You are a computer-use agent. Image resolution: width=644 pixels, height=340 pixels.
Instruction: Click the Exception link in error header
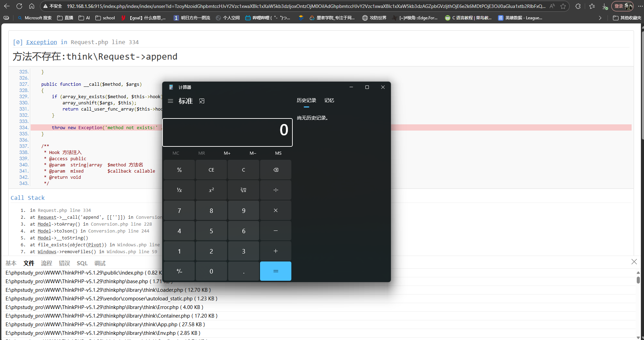pos(42,42)
